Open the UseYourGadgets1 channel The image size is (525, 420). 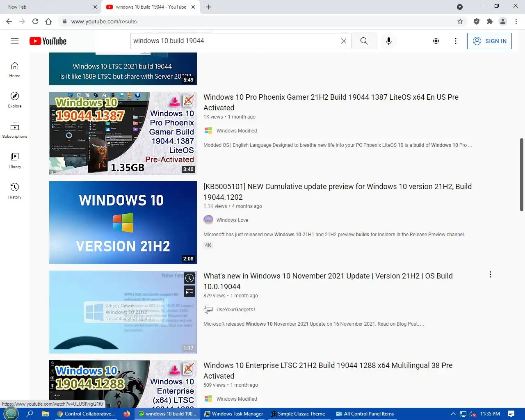point(236,310)
